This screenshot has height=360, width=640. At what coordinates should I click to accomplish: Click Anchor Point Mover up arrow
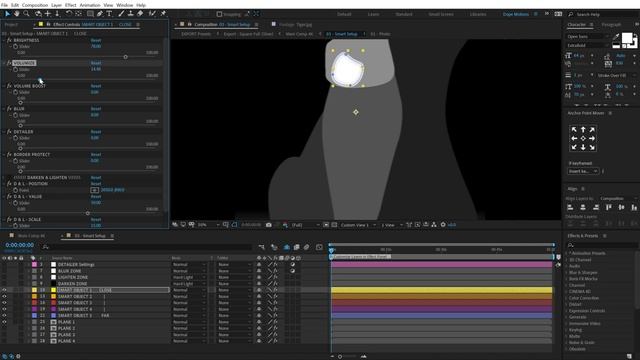(x=583, y=129)
